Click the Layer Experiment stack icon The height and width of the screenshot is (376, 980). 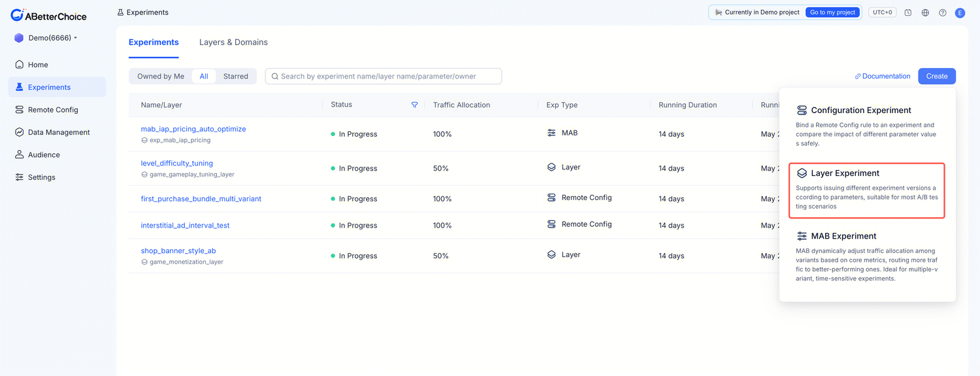(802, 173)
